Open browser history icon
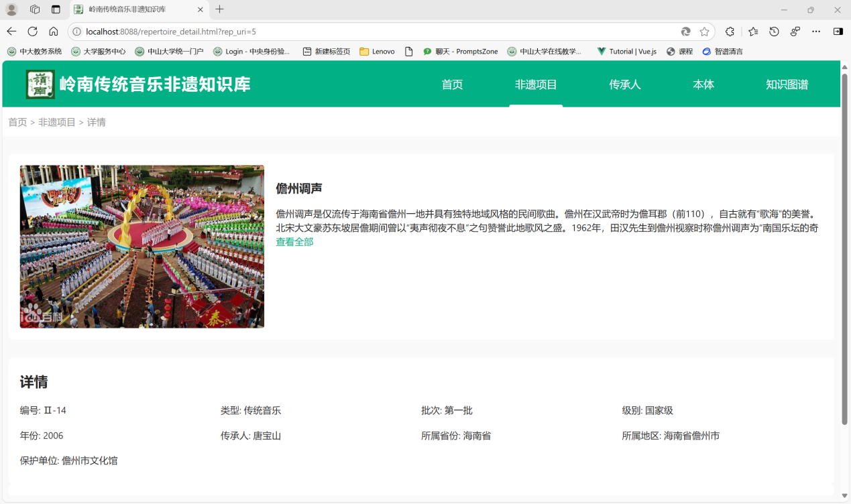Screen dimensions: 851x504 [x=774, y=31]
